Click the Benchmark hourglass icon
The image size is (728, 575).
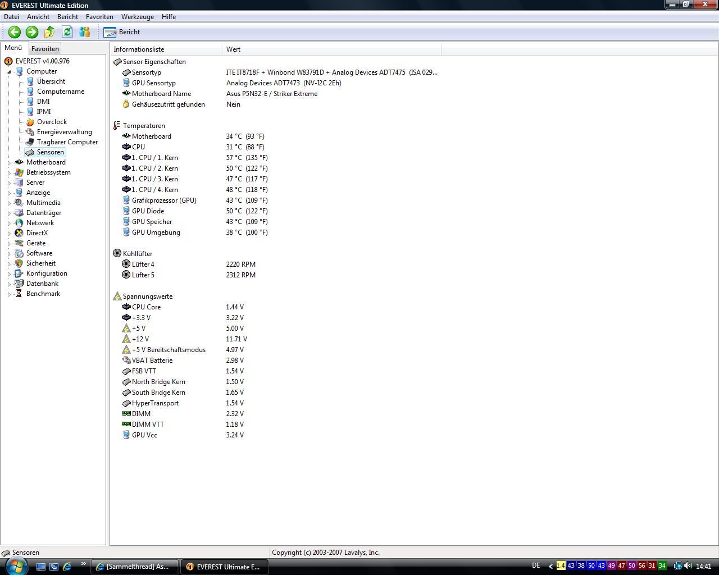(x=19, y=294)
